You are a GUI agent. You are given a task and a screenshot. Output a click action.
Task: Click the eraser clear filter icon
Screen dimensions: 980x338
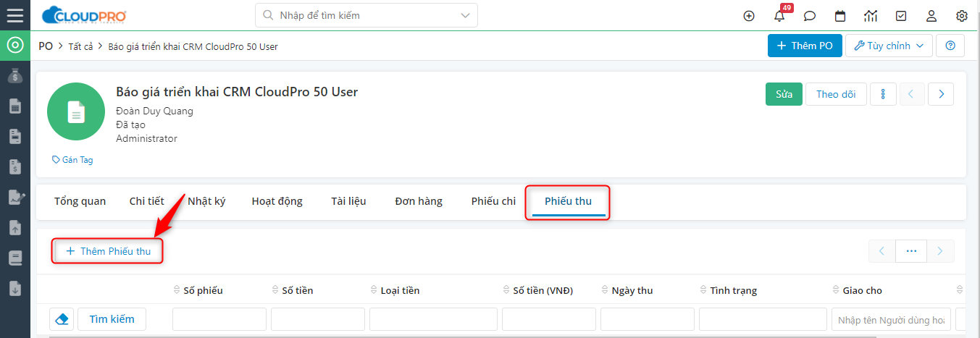[x=62, y=319]
